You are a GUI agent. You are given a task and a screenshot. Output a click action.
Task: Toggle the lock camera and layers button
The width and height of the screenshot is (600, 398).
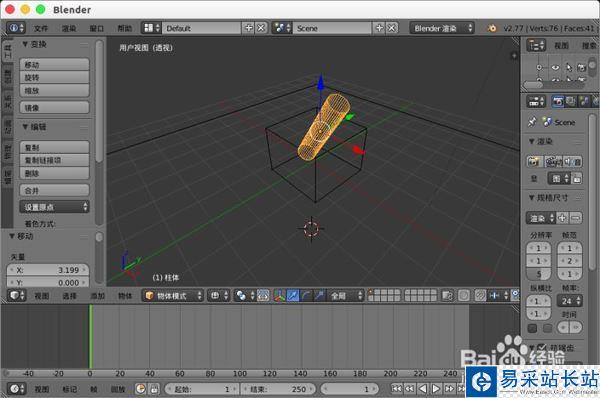coord(447,295)
